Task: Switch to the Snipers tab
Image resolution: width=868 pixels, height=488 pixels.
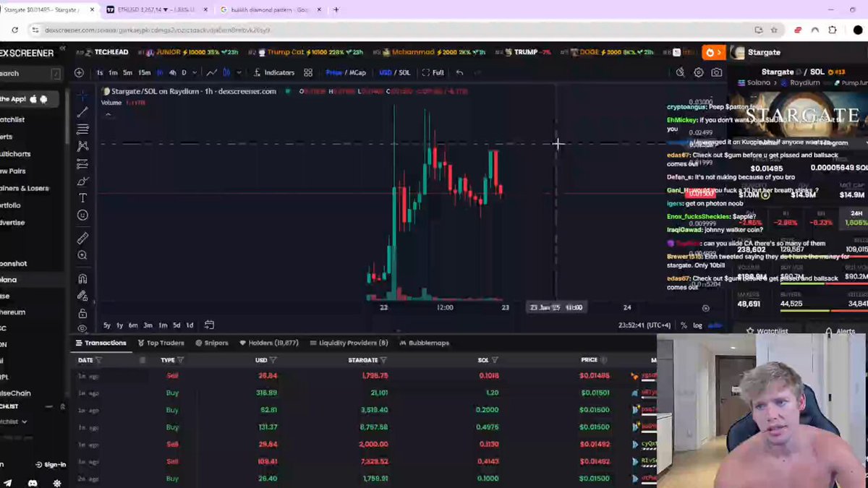Action: point(212,343)
